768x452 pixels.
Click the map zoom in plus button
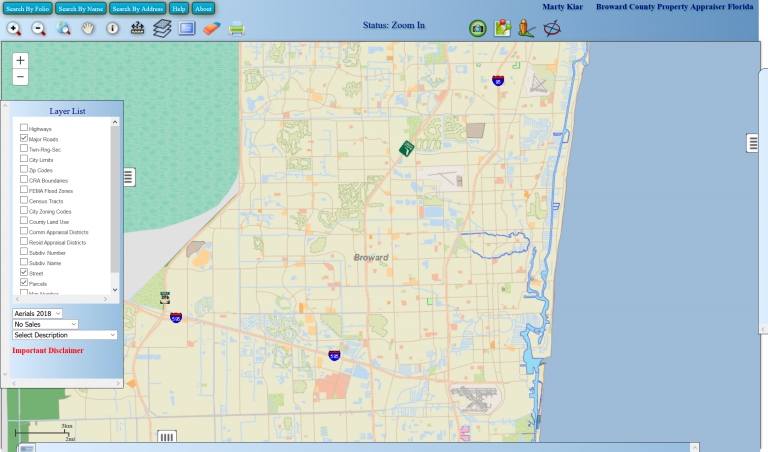[21, 60]
